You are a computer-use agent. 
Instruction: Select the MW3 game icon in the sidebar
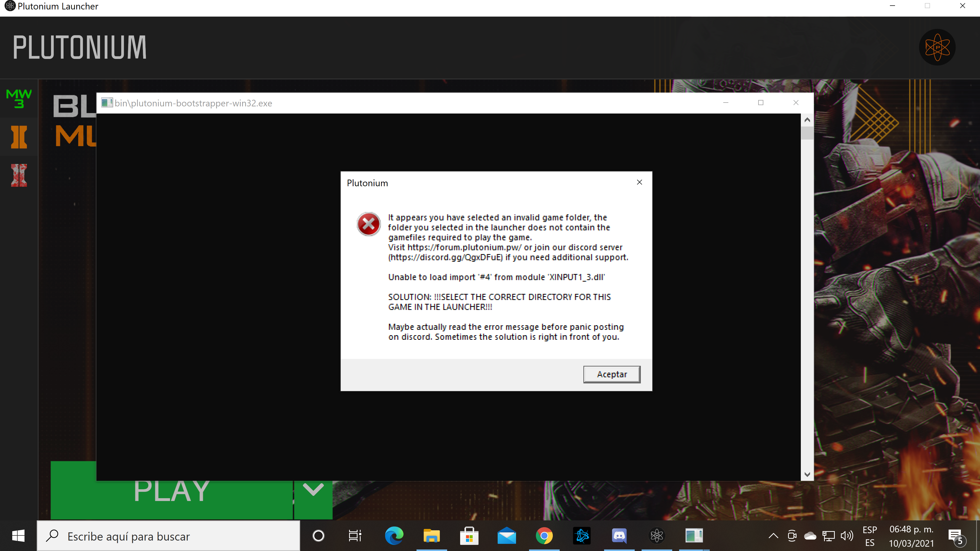click(19, 98)
